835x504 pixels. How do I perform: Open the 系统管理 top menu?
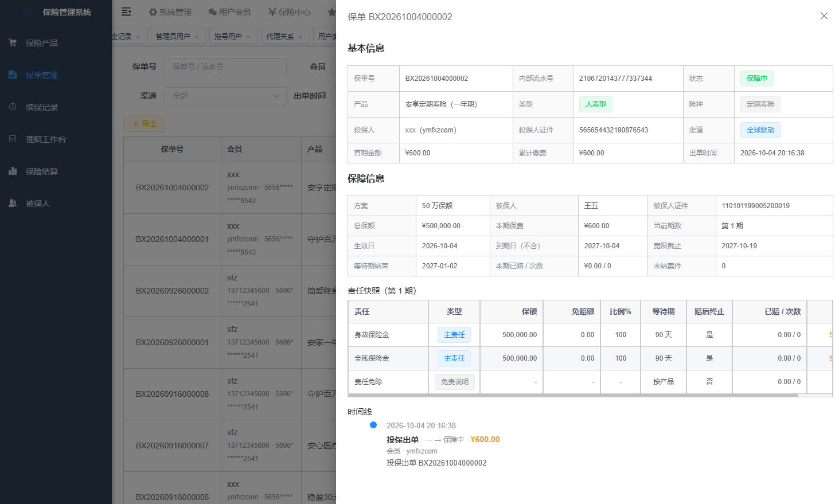pos(170,12)
